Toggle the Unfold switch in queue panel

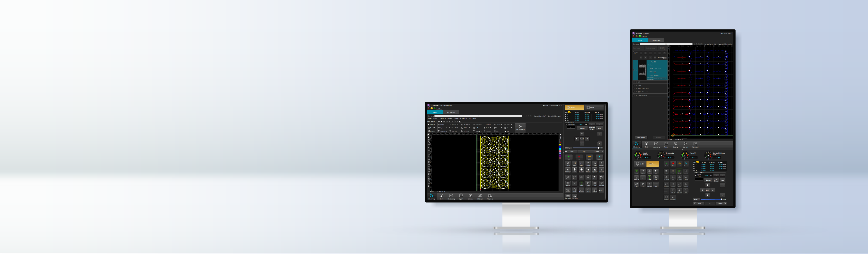click(x=665, y=58)
